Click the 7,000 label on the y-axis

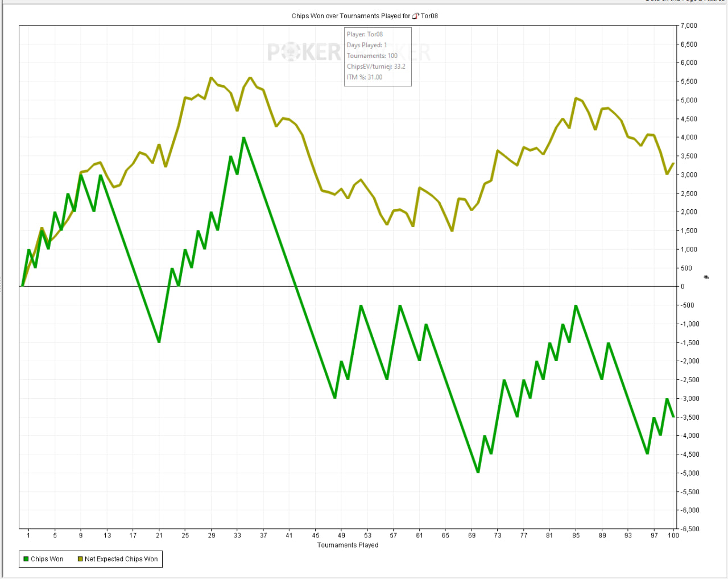pos(689,26)
